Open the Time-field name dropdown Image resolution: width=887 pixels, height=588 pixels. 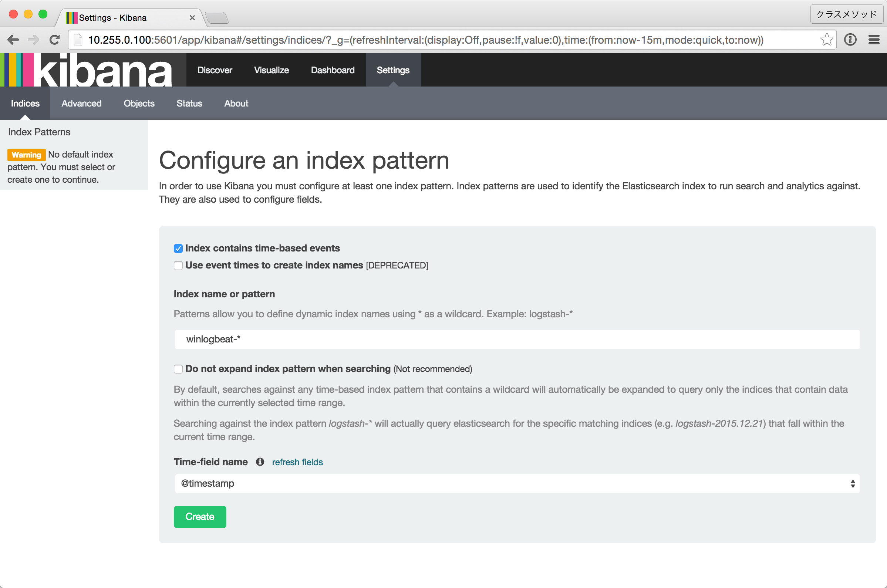(517, 484)
